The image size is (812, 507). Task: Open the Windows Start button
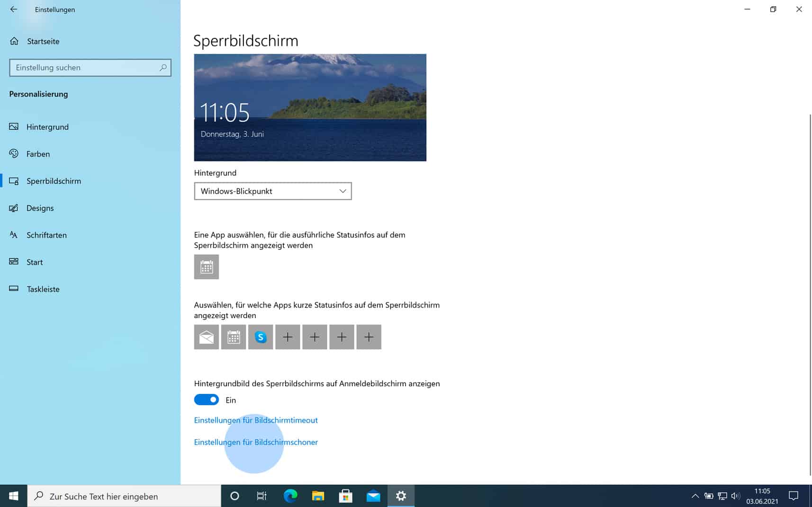click(13, 496)
